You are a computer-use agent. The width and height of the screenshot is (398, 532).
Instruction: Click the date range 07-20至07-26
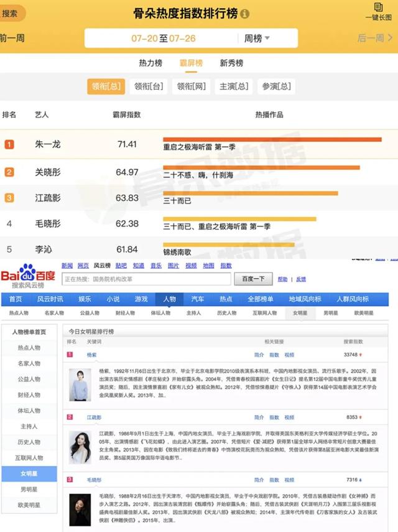pos(164,39)
